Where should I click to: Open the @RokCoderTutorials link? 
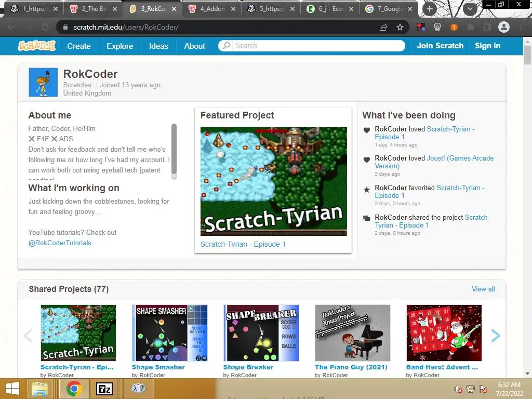pos(60,243)
